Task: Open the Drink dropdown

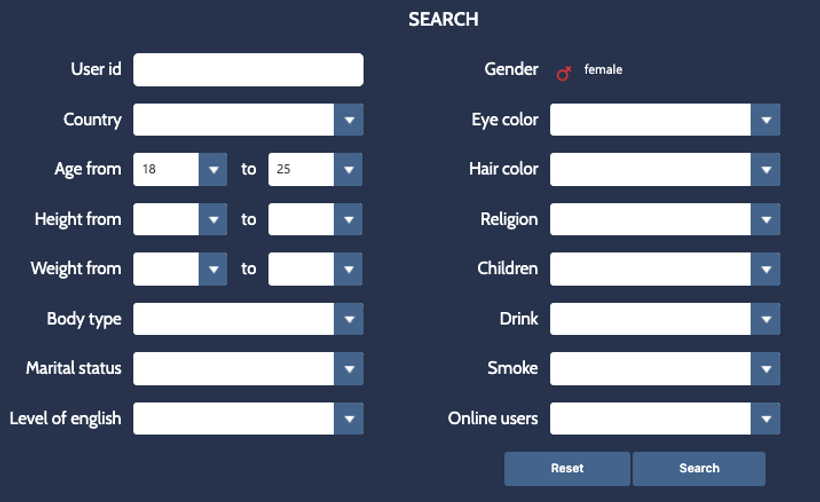Action: 665,318
